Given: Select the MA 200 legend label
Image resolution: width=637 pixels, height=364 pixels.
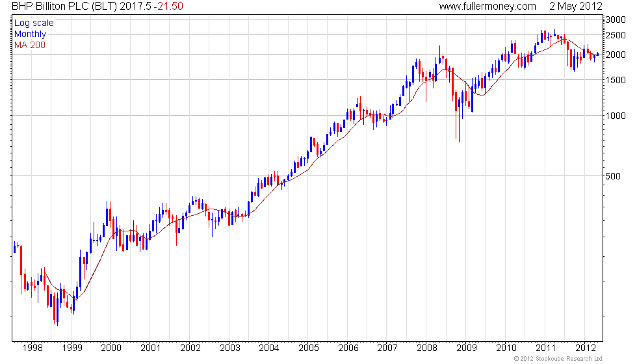Looking at the screenshot, I should pyautogui.click(x=30, y=45).
